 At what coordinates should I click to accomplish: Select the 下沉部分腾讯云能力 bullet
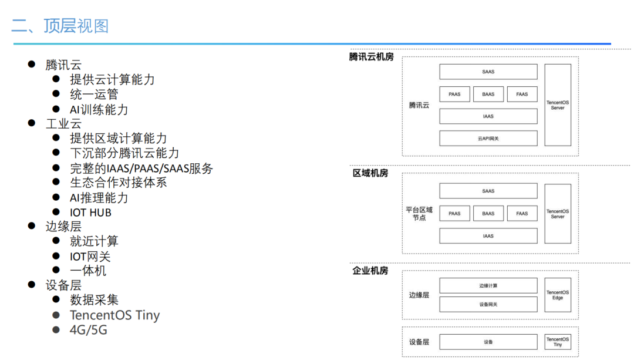[x=124, y=153]
